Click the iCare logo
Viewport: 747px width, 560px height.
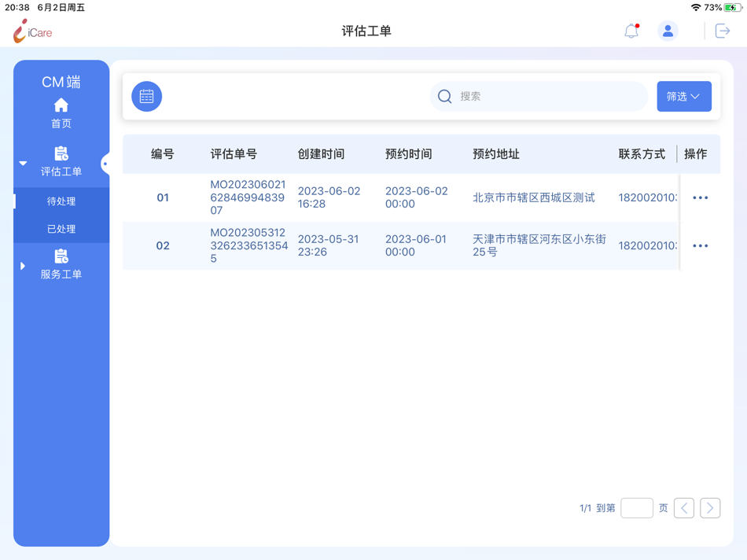pos(32,31)
